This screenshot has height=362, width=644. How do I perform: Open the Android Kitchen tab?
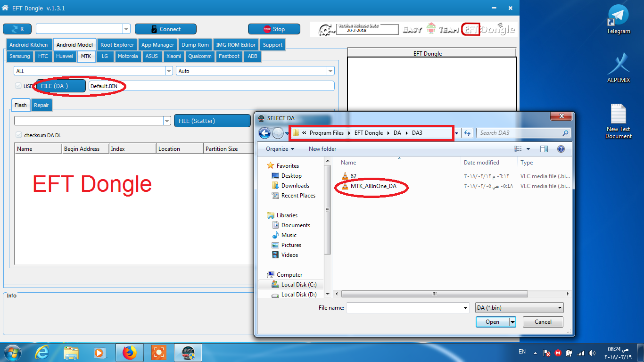[x=29, y=45]
